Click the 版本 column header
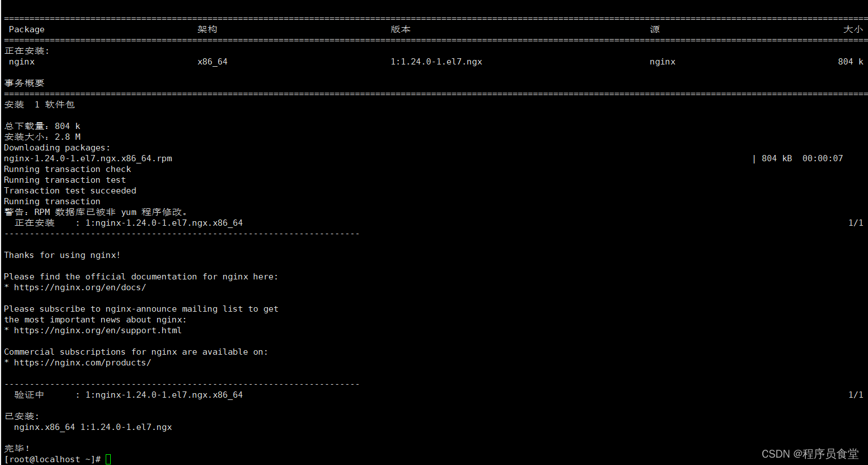The height and width of the screenshot is (465, 868). [x=400, y=29]
